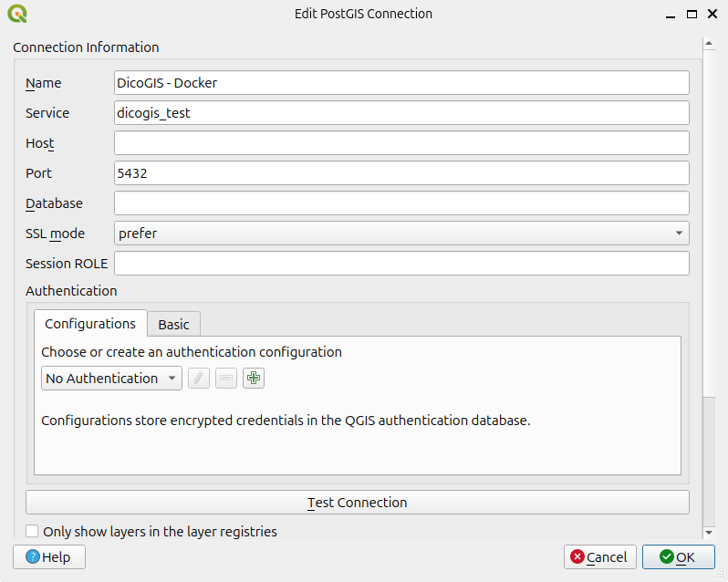Select the Configurations authentication tab
728x582 pixels.
pyautogui.click(x=90, y=324)
